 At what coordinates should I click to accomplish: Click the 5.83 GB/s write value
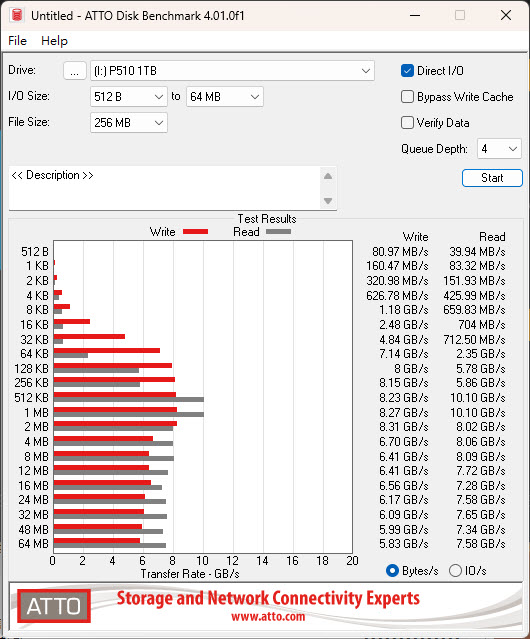(x=404, y=544)
